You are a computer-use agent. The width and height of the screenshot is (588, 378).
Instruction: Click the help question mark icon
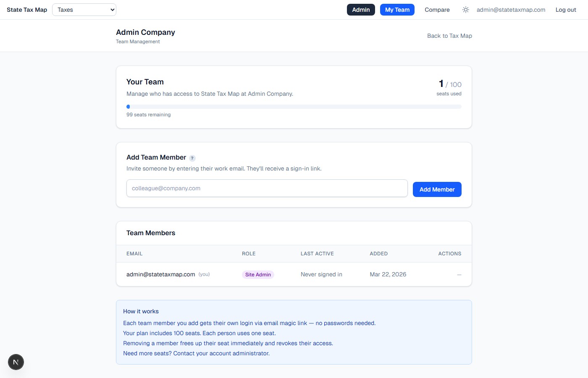(x=192, y=158)
